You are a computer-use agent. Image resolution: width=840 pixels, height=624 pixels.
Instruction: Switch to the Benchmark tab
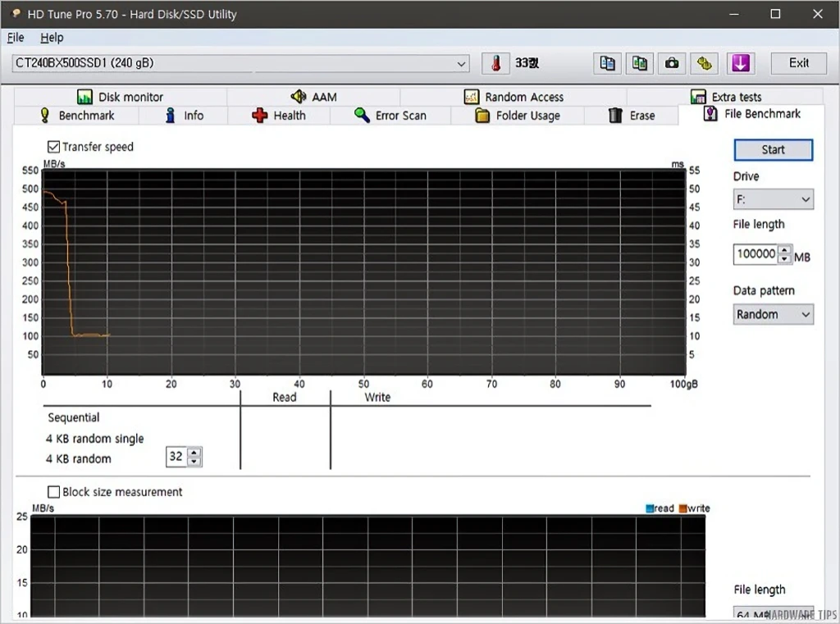pyautogui.click(x=76, y=115)
